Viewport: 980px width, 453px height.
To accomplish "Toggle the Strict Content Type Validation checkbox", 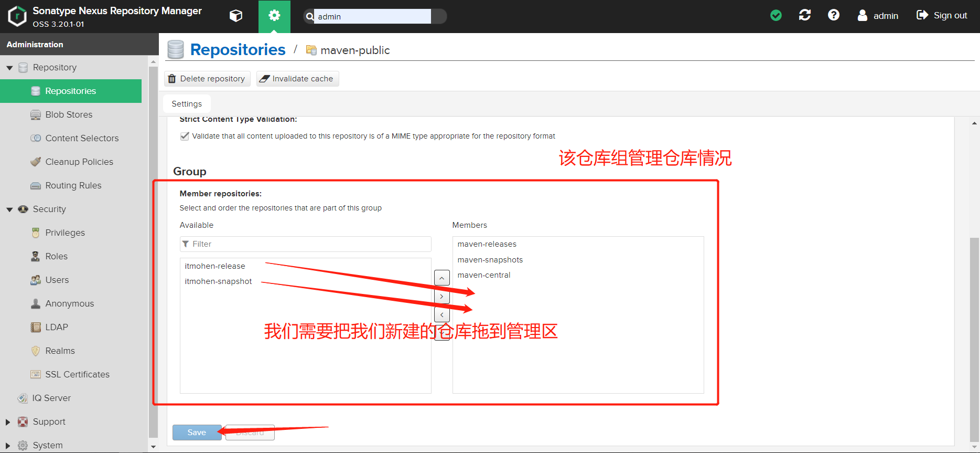I will click(185, 136).
